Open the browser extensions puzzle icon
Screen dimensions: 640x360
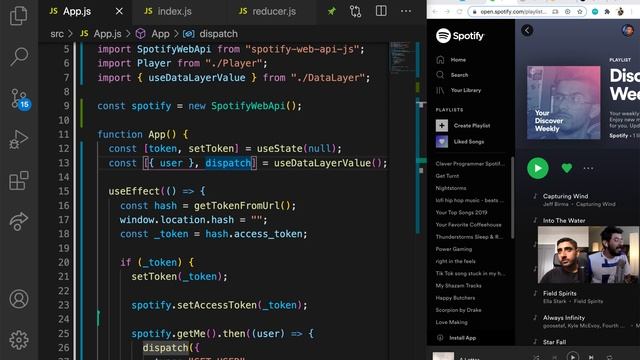(x=607, y=11)
